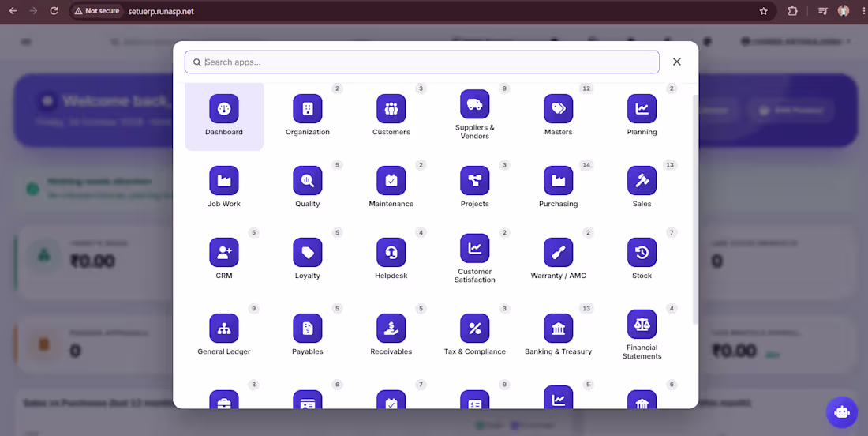Viewport: 868px width, 436px height.
Task: Go back with browser back arrow
Action: click(13, 11)
